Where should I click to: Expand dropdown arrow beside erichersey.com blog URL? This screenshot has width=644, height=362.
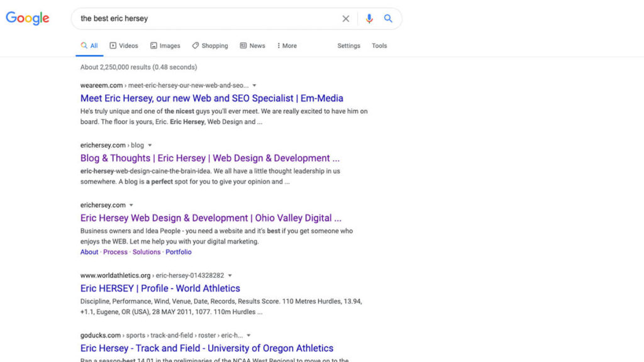[x=150, y=145]
